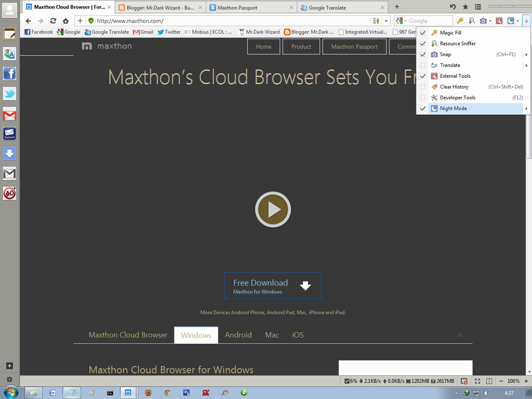
Task: Switch to the Google Translate tab
Action: (x=342, y=7)
